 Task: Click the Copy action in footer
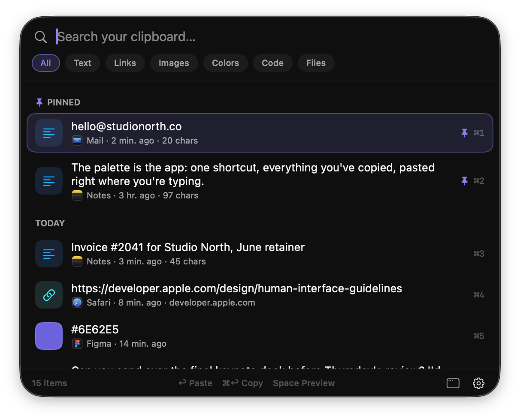[x=243, y=383]
